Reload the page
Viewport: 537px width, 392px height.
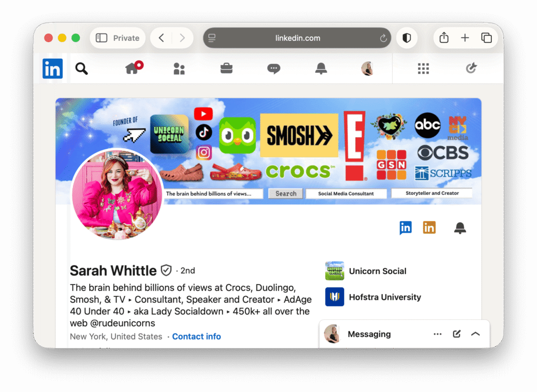point(383,38)
